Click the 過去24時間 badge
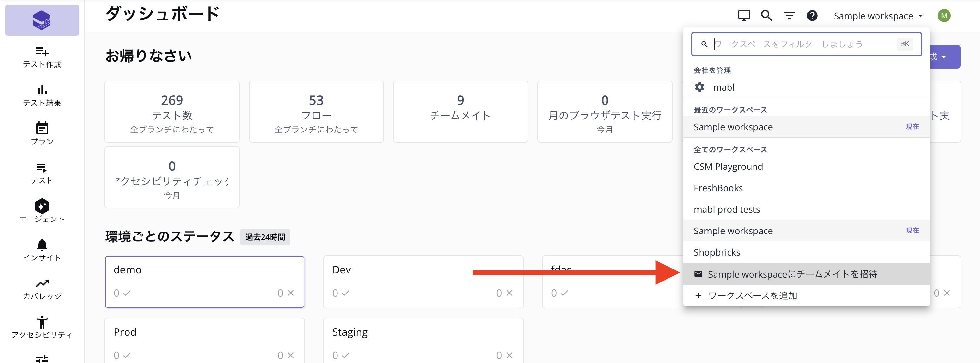Viewport: 980px width, 363px height. [265, 237]
